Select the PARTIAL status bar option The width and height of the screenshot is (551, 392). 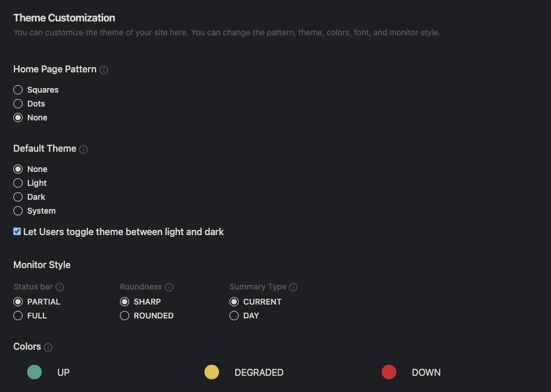(18, 302)
